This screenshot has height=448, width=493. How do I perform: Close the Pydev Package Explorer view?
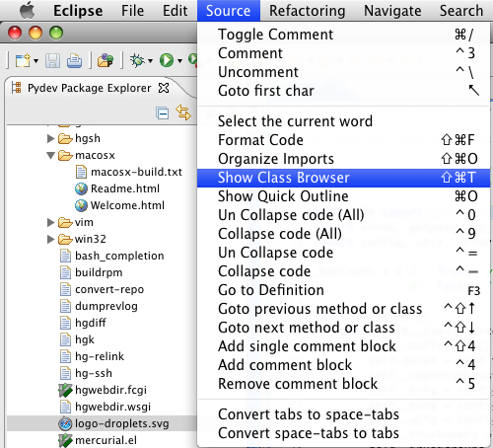(164, 88)
